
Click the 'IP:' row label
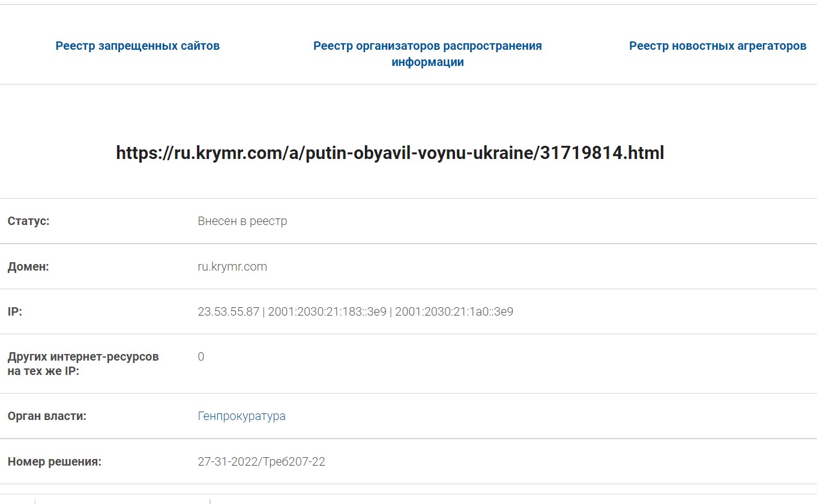(15, 312)
